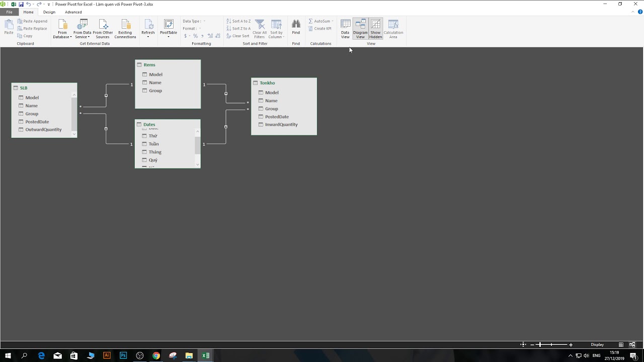
Task: Open the From Data Service dropdown
Action: (82, 29)
